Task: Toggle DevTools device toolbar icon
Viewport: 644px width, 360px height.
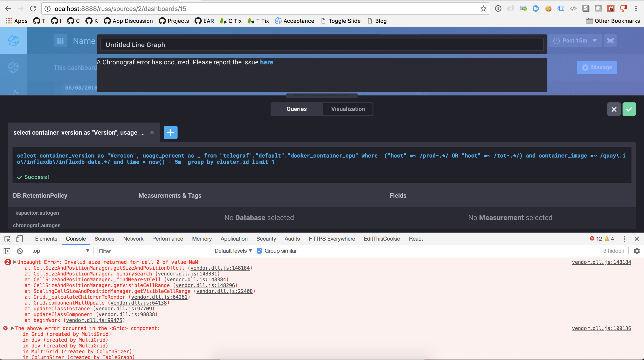Action: click(19, 239)
